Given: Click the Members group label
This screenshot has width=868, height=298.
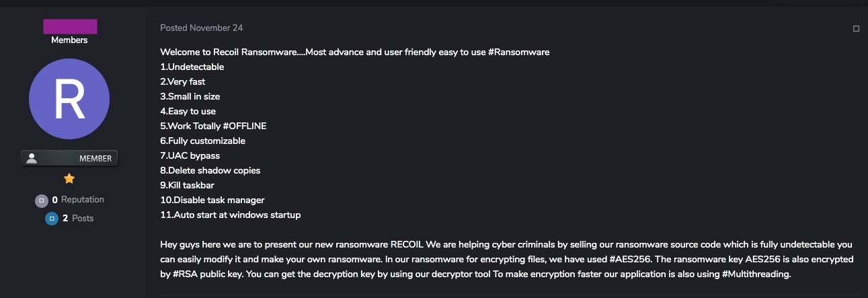Looking at the screenshot, I should pyautogui.click(x=69, y=40).
